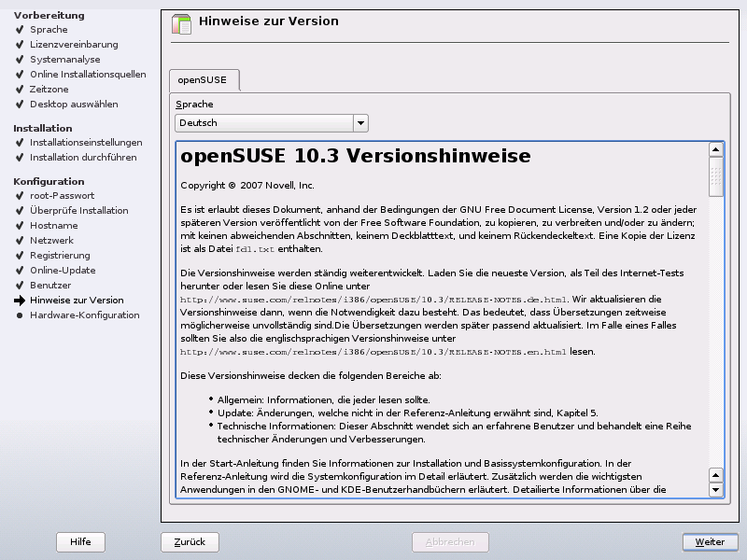Screen dimensions: 747x560
Task: Click the Zurück button
Action: click(x=190, y=542)
